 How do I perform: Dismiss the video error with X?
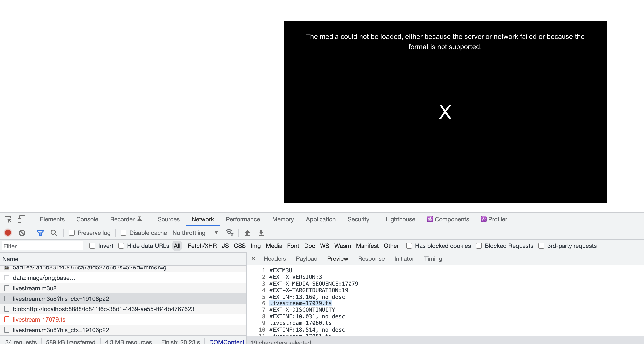445,112
